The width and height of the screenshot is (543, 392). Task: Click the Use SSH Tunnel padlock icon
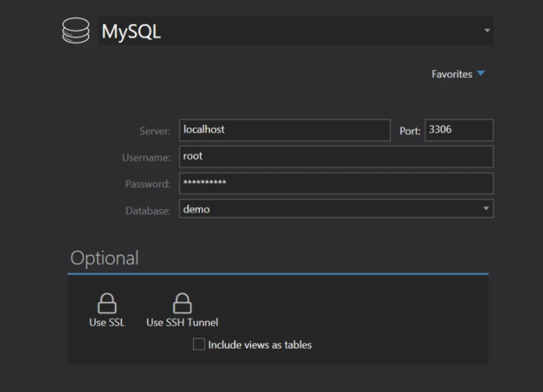tap(182, 303)
